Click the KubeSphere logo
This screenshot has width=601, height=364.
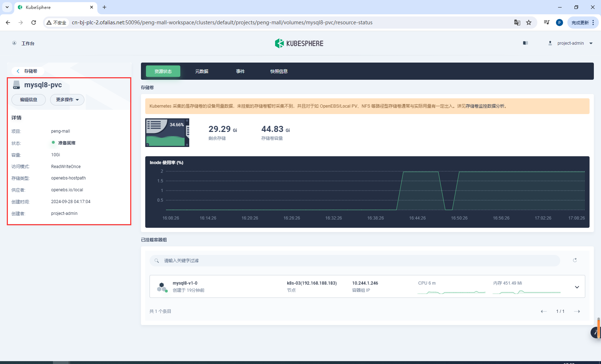(299, 43)
